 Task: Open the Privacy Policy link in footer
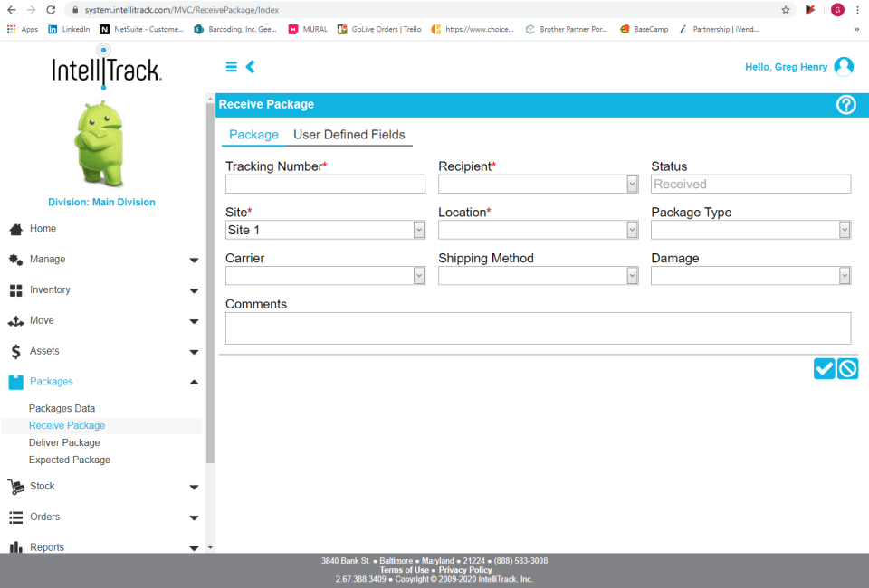click(x=464, y=569)
